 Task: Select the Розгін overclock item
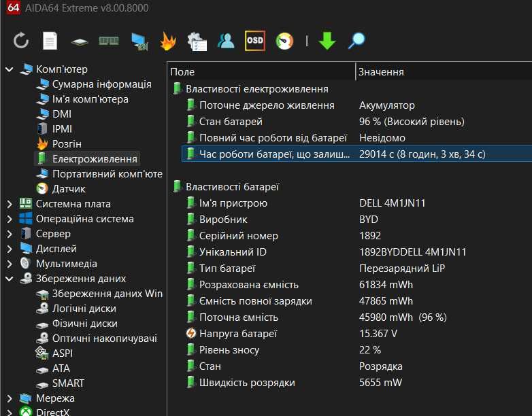[x=59, y=143]
